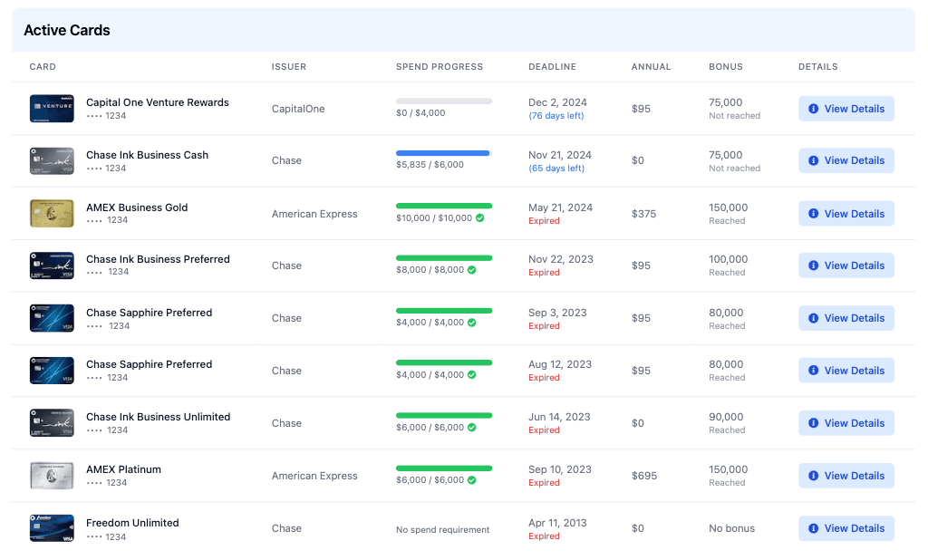Click View Details for Chase Sapphire Preferred Aug 2023
The width and height of the screenshot is (928, 560).
point(846,370)
